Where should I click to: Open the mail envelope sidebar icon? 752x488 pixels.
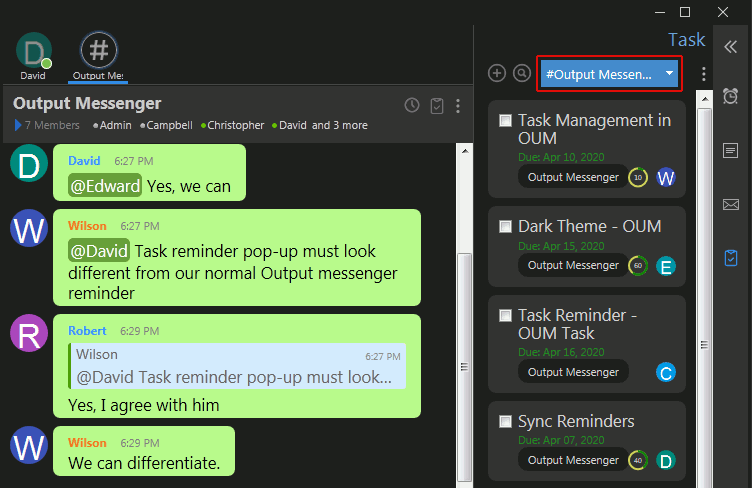730,205
